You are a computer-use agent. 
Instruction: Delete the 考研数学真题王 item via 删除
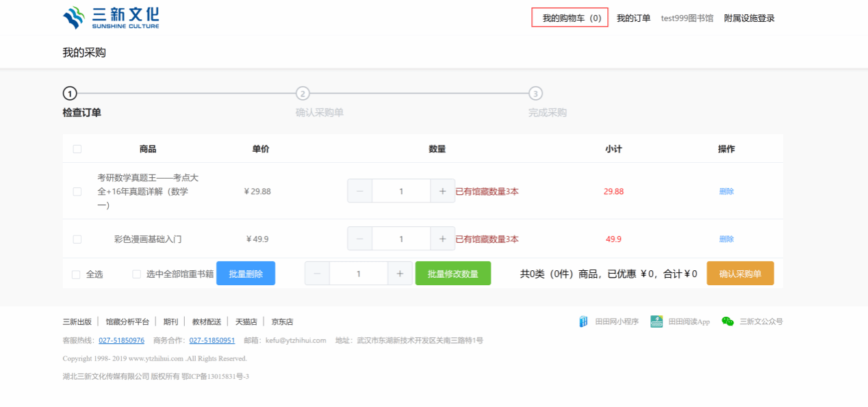coord(726,192)
